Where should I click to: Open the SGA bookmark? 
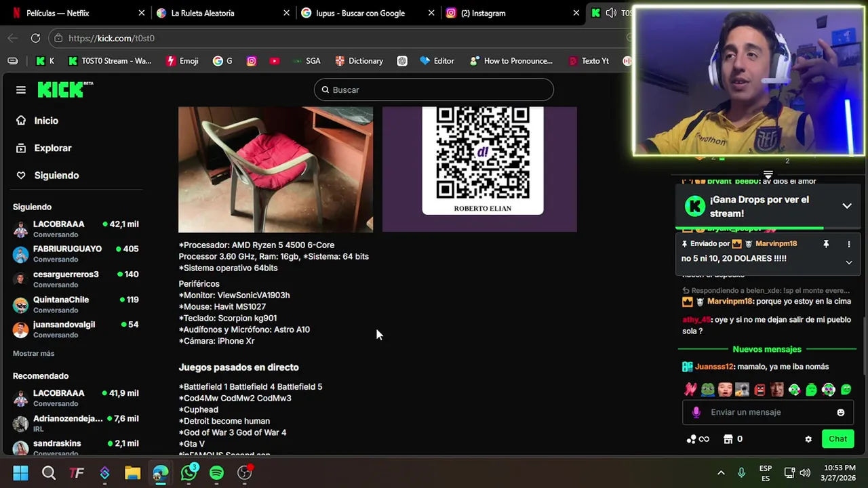click(307, 61)
